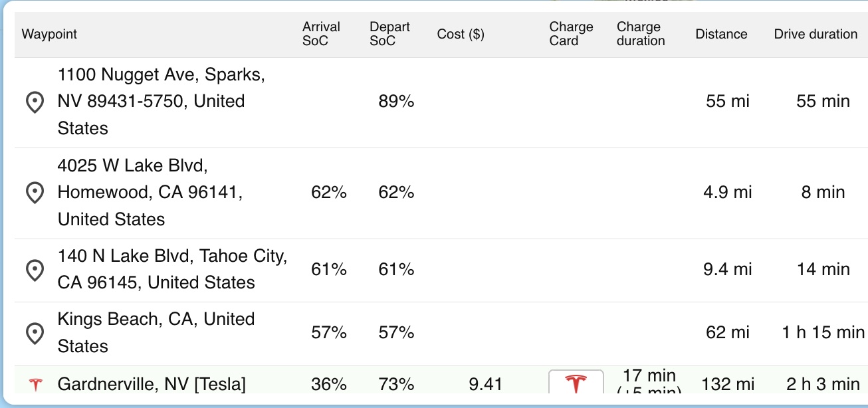Screen dimensions: 868x408
Task: Click the Cost ($) column header
Action: pos(461,34)
